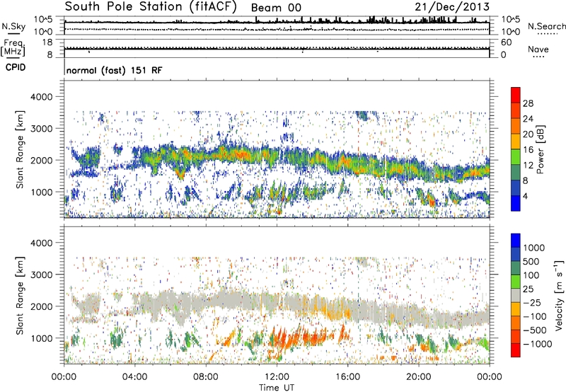566x392 pixels.
Task: Click the 'Velocity [m s-1]' colorbar title
Action: click(x=558, y=295)
